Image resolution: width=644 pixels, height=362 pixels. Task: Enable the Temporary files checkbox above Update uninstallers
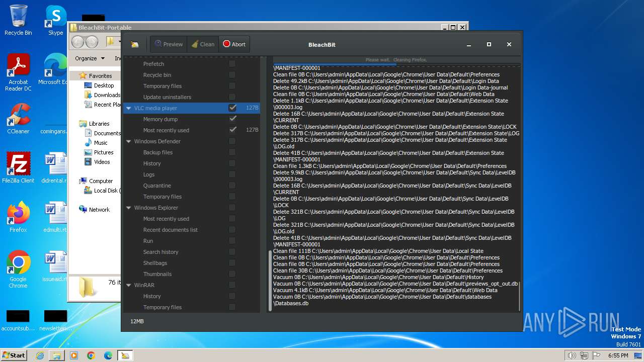pos(232,86)
